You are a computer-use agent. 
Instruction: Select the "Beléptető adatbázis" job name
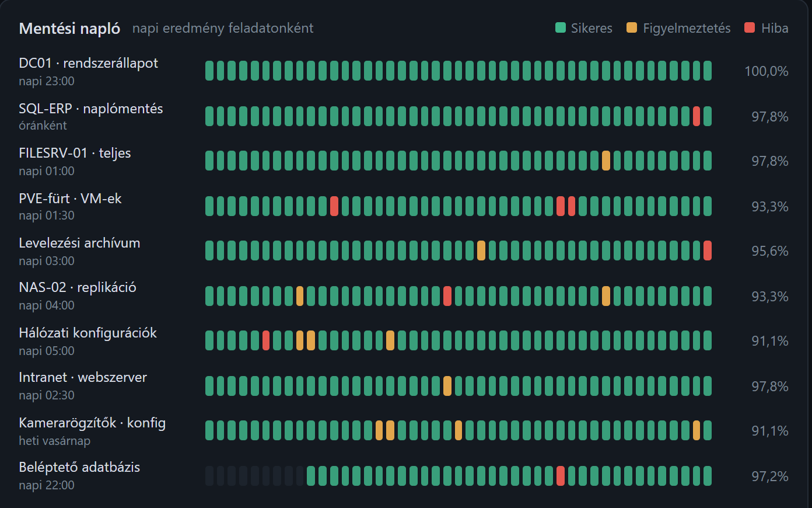click(x=79, y=467)
